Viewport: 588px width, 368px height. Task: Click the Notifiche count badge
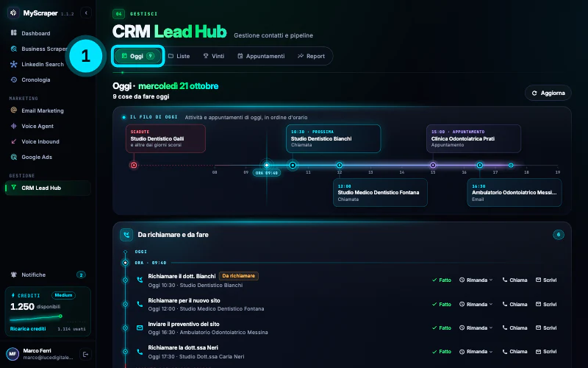pyautogui.click(x=81, y=275)
